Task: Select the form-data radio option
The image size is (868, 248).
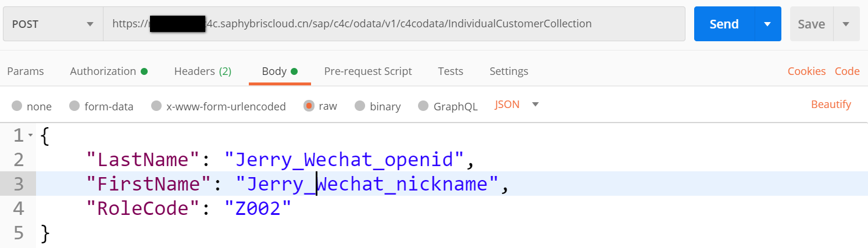Action: coord(74,106)
